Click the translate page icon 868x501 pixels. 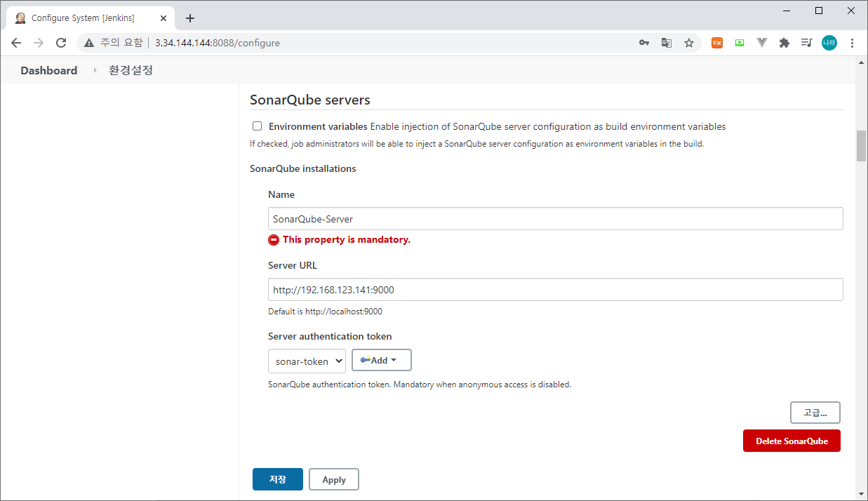pos(667,43)
